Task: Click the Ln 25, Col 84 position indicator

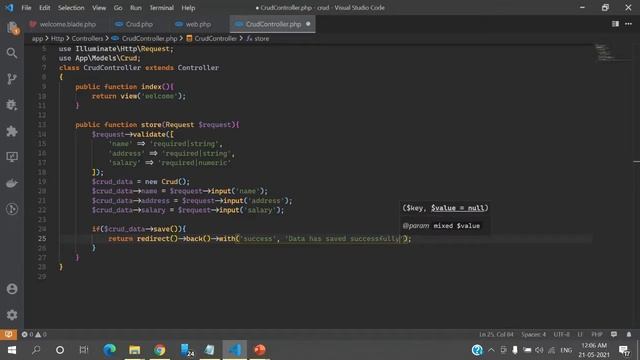Action: [x=496, y=334]
